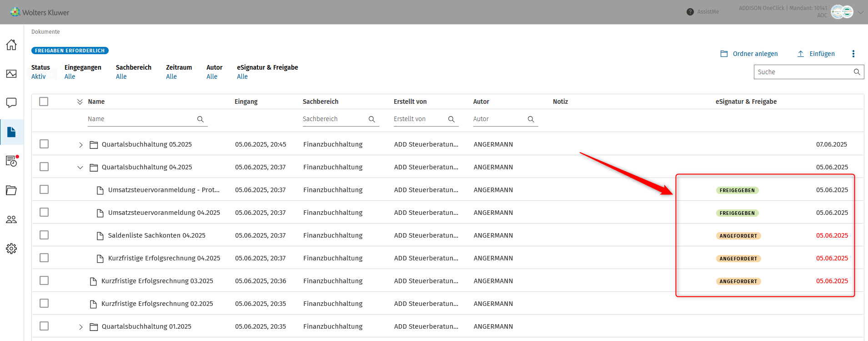Open the tasks icon with red dot

tap(12, 161)
